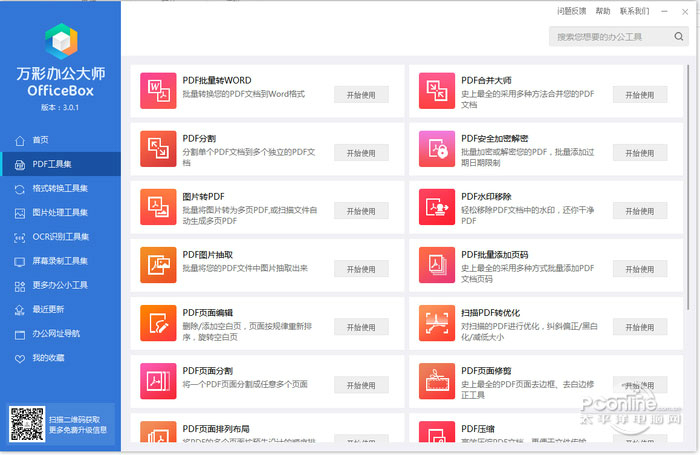This screenshot has height=455, width=700.
Task: Click 开始使用 for PDF安全加密解密
Action: (x=640, y=153)
